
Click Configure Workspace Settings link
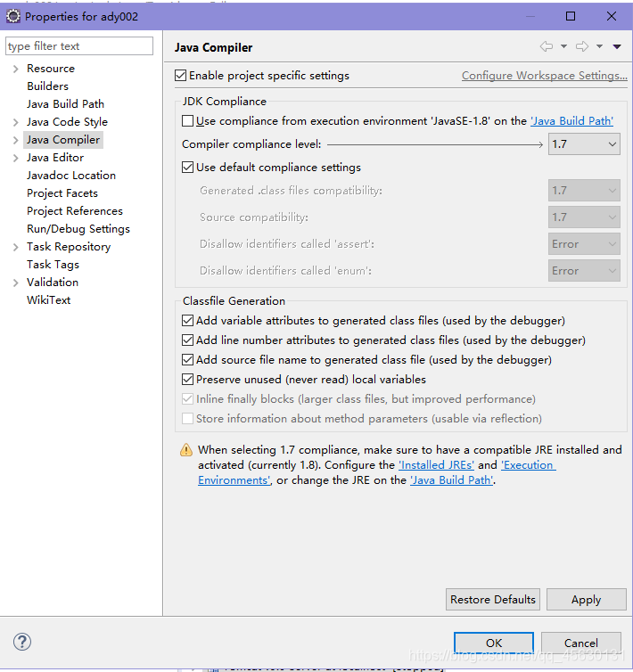point(544,76)
